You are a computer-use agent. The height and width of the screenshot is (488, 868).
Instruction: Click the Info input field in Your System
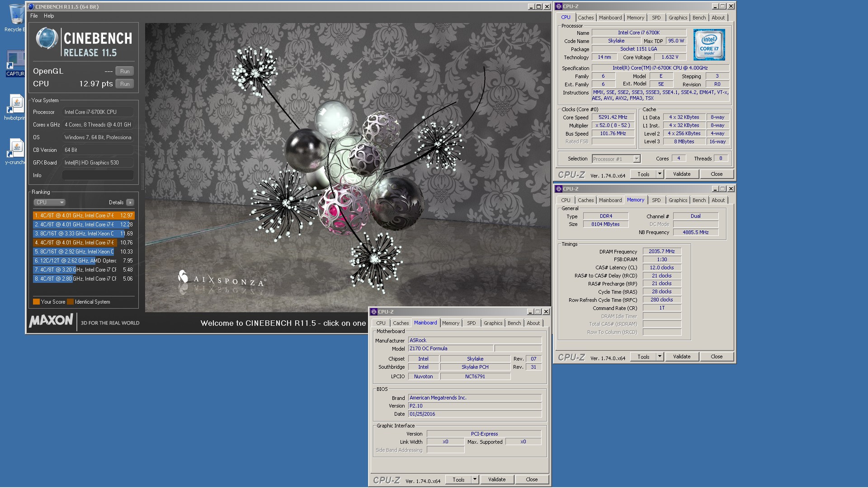98,175
